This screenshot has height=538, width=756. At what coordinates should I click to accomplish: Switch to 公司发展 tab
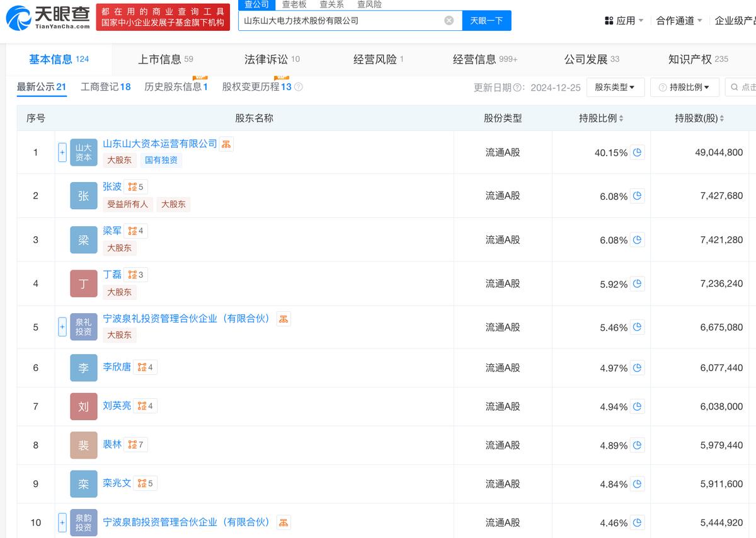tap(592, 59)
